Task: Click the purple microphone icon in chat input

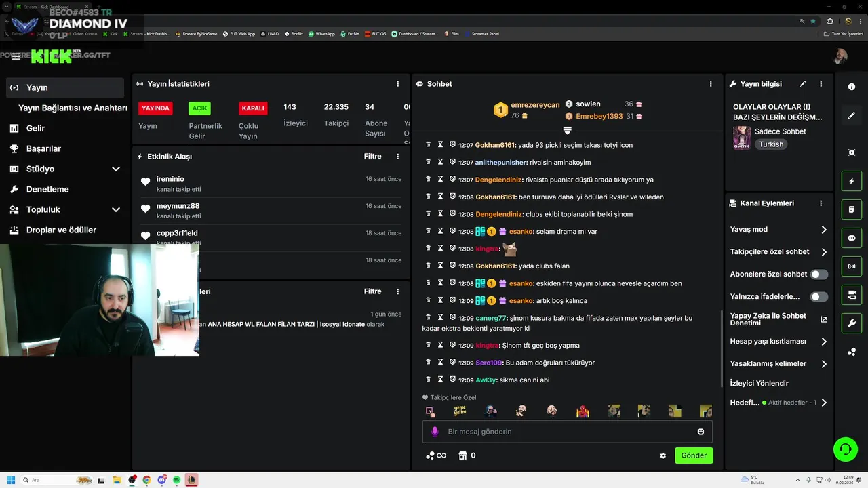Action: click(435, 432)
